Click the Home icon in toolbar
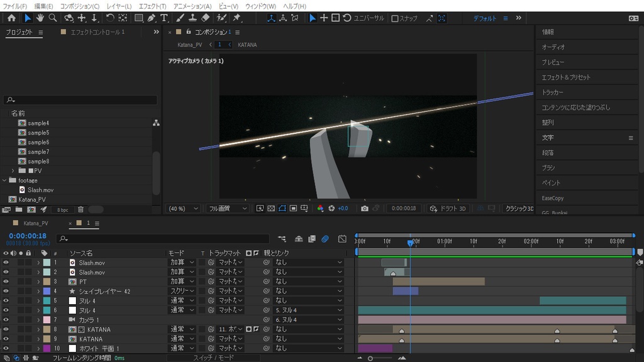The height and width of the screenshot is (362, 644). coord(11,18)
